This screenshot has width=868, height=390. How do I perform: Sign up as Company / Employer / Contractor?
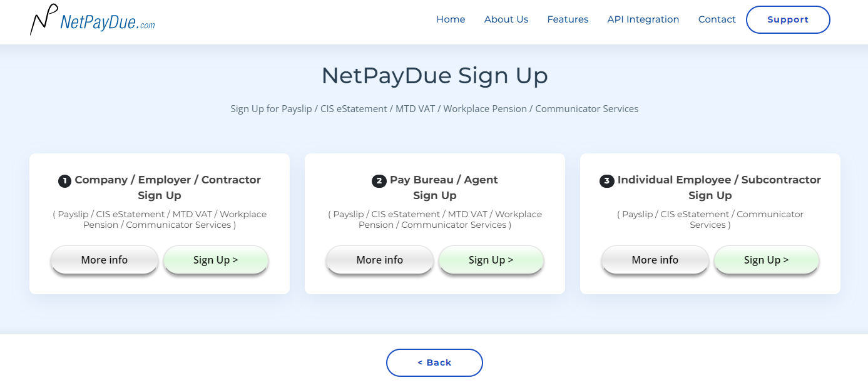pos(216,260)
